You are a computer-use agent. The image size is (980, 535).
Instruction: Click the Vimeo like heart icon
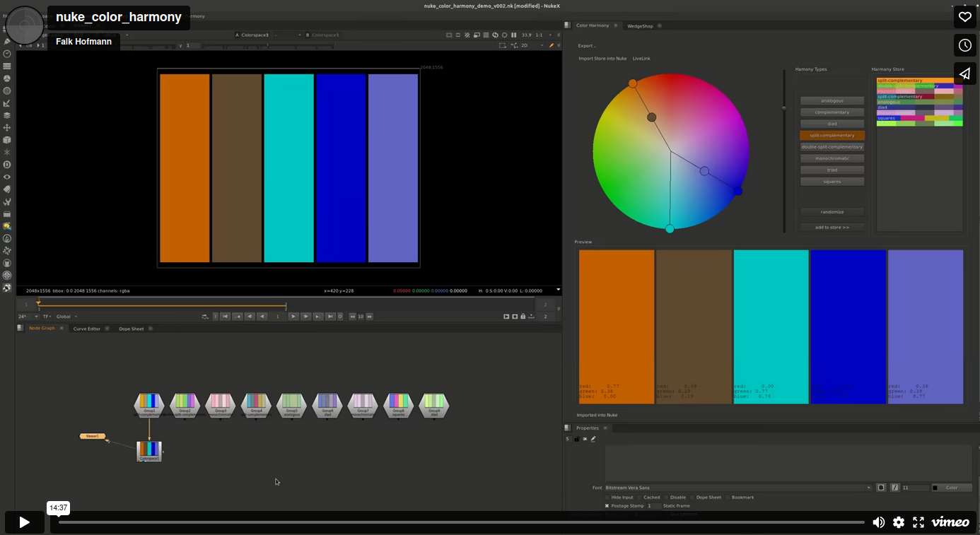tap(964, 17)
